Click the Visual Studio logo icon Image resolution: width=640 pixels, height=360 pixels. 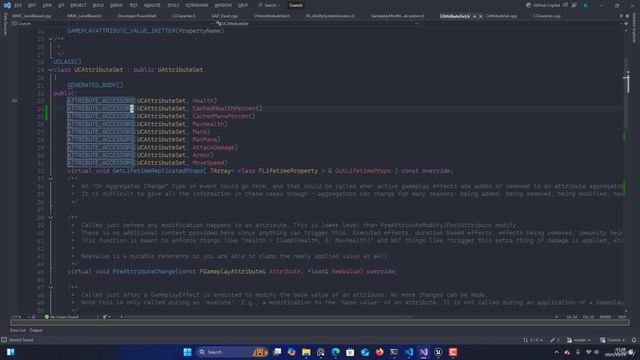7,5
